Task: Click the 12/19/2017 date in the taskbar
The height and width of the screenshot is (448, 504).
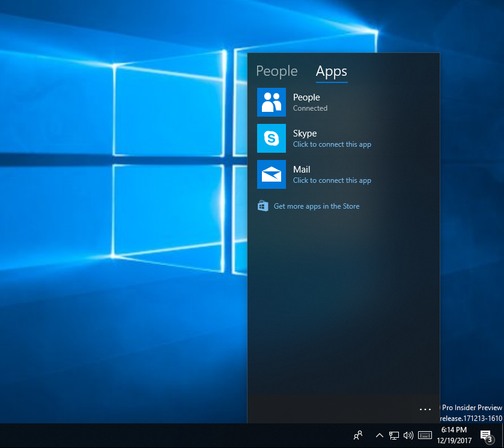Action: pyautogui.click(x=454, y=441)
